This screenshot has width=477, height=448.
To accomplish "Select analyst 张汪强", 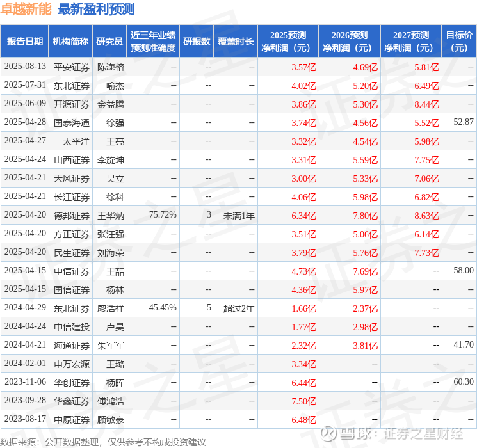I will click(x=110, y=234).
